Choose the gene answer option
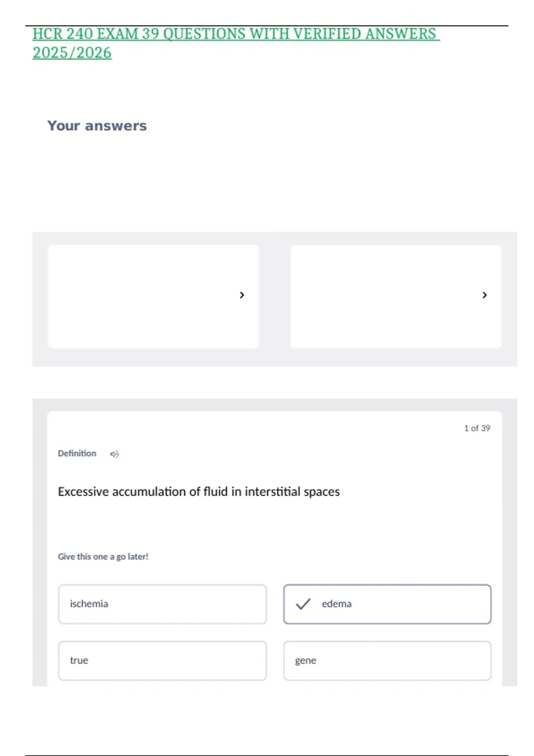The width and height of the screenshot is (534, 756). point(387,660)
